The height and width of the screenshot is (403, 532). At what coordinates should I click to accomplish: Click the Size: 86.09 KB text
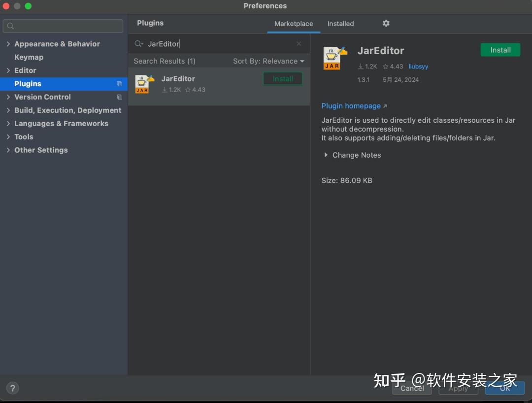pyautogui.click(x=347, y=180)
